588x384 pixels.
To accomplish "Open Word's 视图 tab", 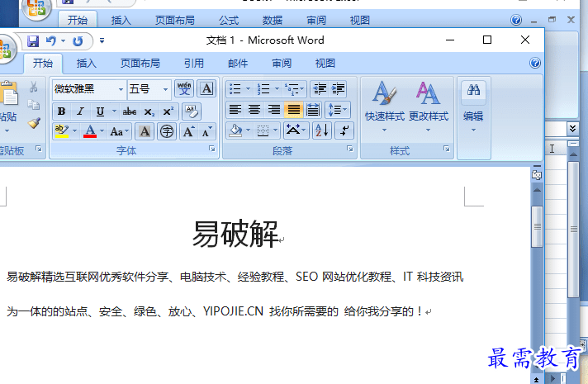I will 325,64.
